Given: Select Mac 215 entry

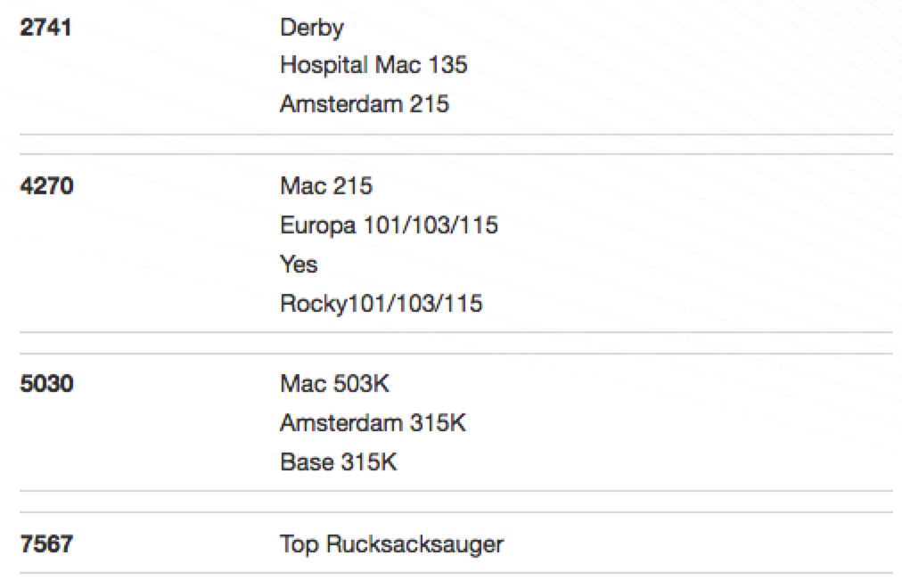Looking at the screenshot, I should pyautogui.click(x=326, y=186).
